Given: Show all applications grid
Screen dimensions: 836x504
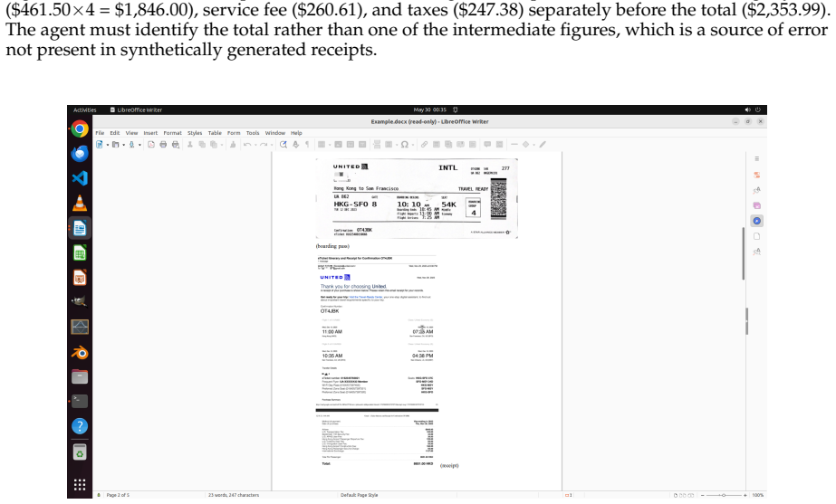Looking at the screenshot, I should (x=80, y=484).
